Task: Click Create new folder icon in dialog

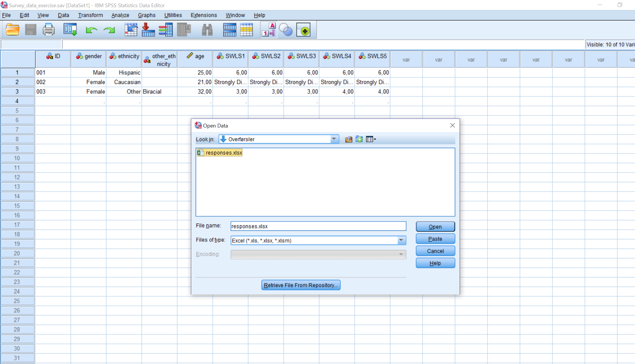Action: point(359,139)
